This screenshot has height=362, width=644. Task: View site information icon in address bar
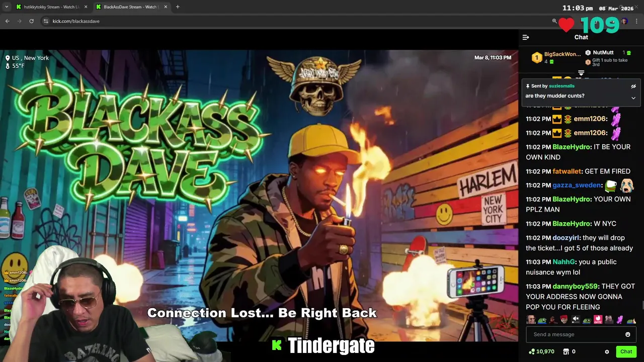(46, 21)
